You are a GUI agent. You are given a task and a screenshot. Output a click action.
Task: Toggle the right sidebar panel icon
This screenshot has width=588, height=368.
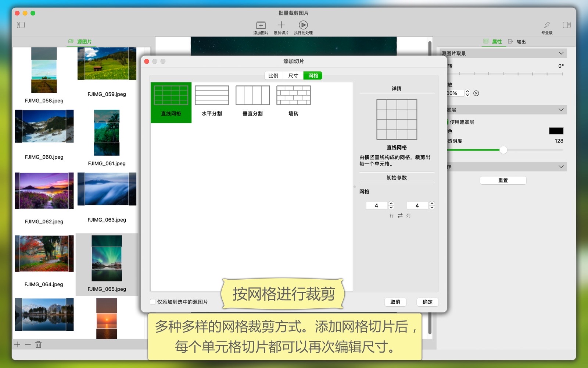[566, 25]
